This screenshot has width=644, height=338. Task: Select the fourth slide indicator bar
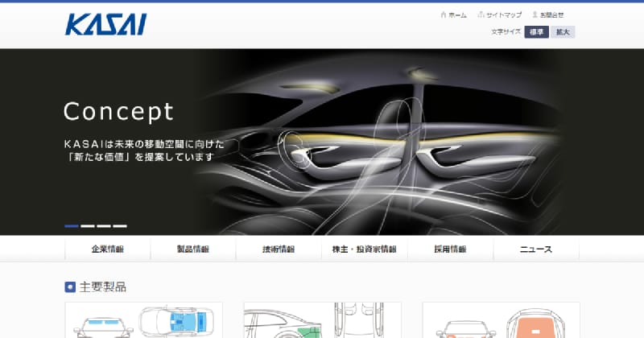tap(120, 226)
